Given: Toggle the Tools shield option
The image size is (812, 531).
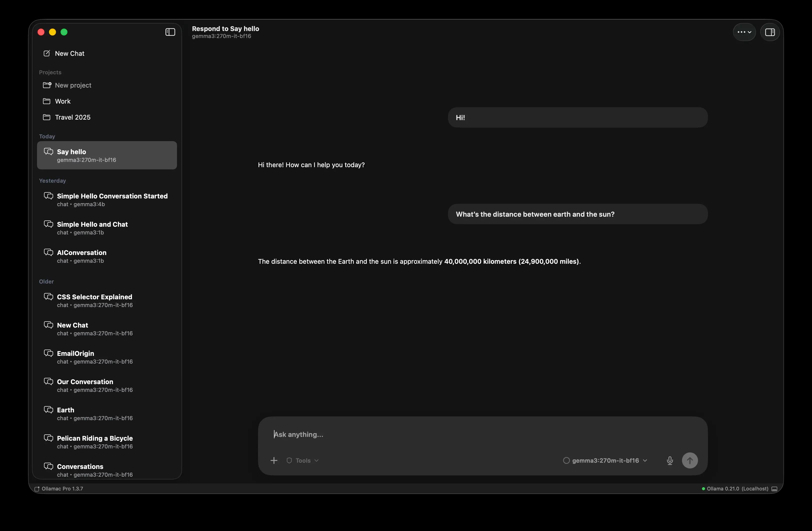Looking at the screenshot, I should tap(289, 460).
